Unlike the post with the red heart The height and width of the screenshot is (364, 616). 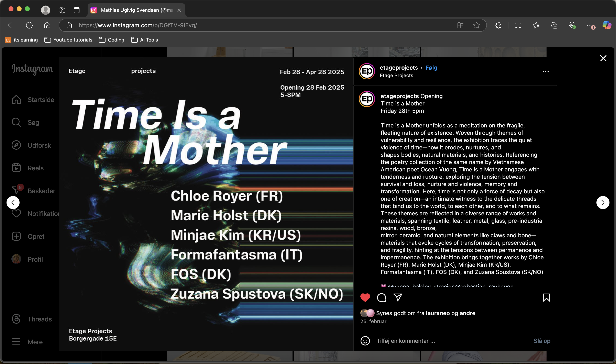[365, 297]
